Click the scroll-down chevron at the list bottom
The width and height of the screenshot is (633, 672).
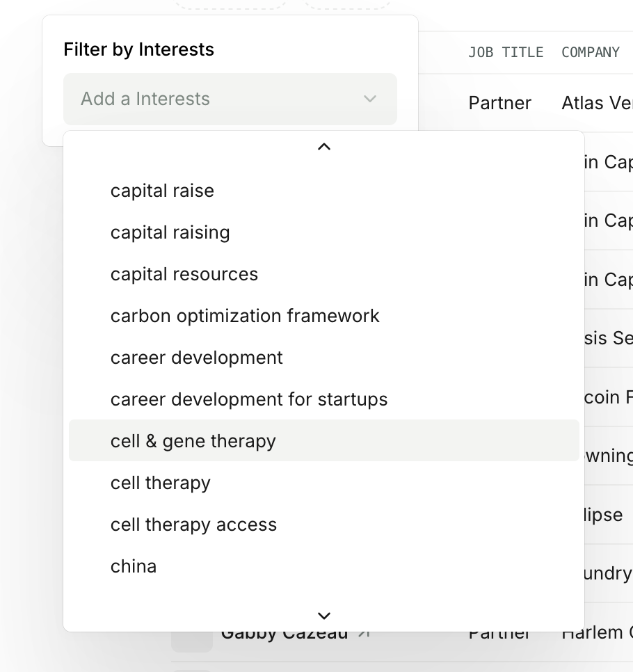(324, 616)
